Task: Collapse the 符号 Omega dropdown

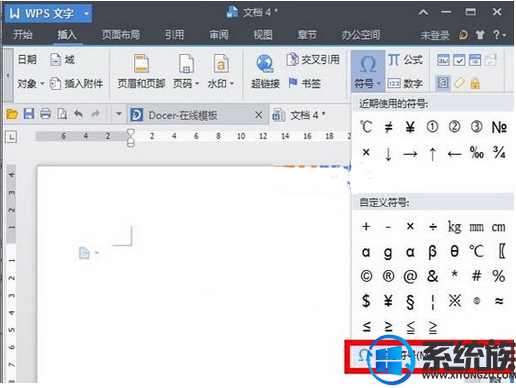Action: (368, 72)
